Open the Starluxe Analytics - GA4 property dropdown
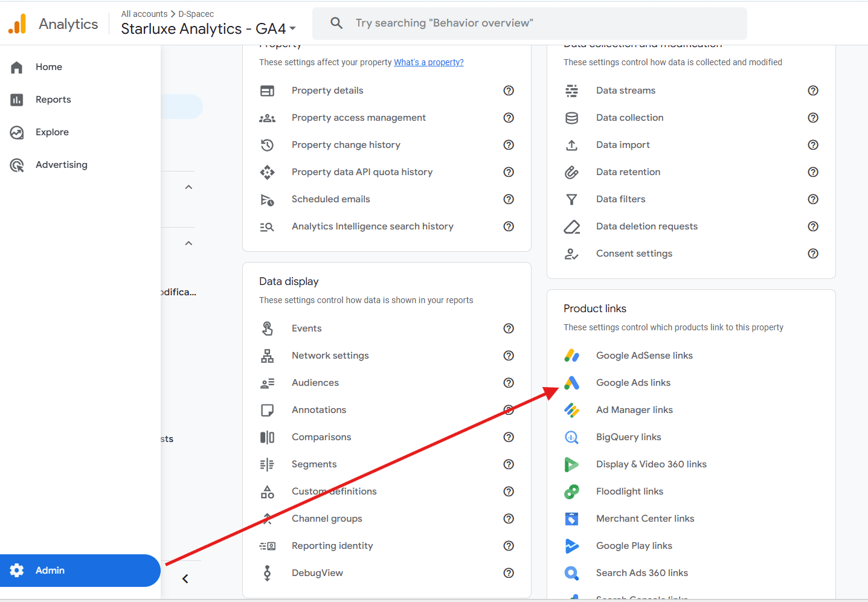Image resolution: width=868 pixels, height=602 pixels. click(208, 28)
